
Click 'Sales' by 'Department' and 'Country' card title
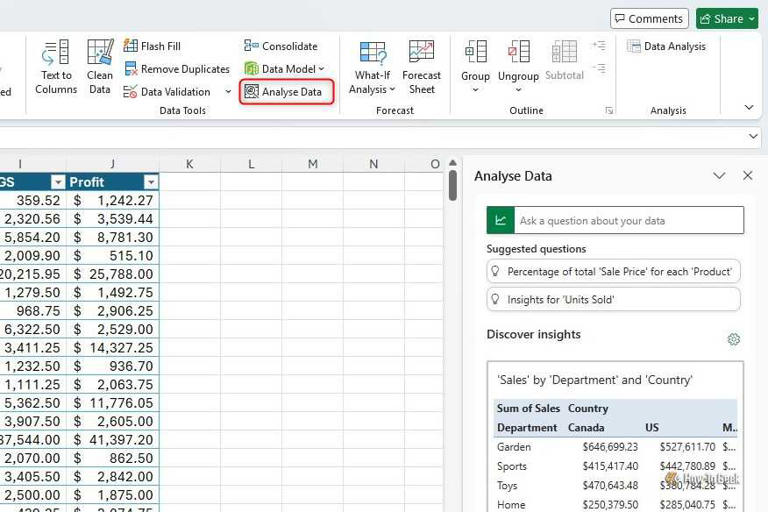[595, 380]
